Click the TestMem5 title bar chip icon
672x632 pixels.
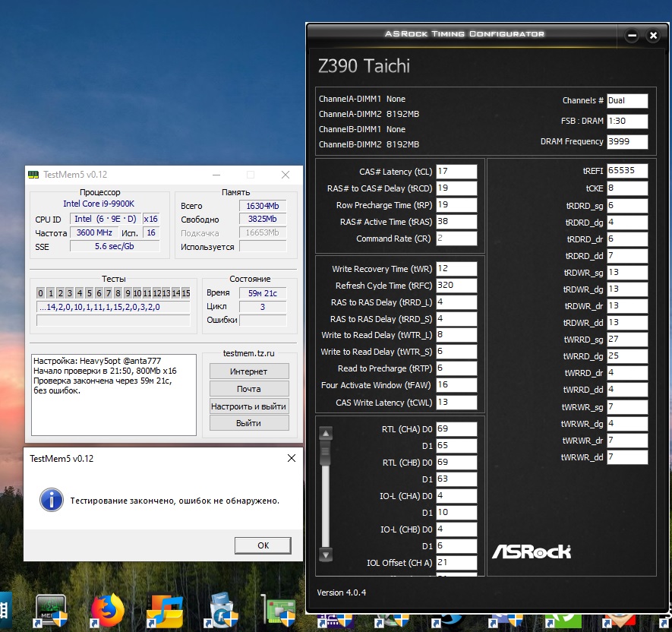click(x=33, y=175)
